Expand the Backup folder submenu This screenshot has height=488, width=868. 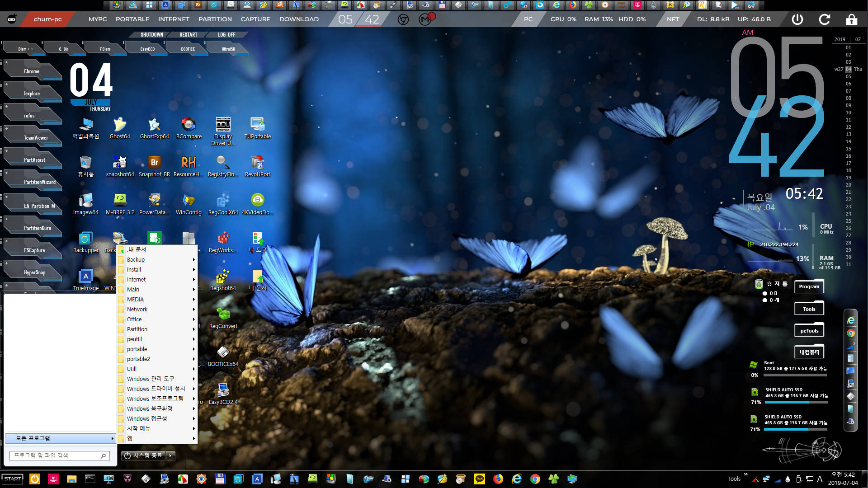[157, 259]
